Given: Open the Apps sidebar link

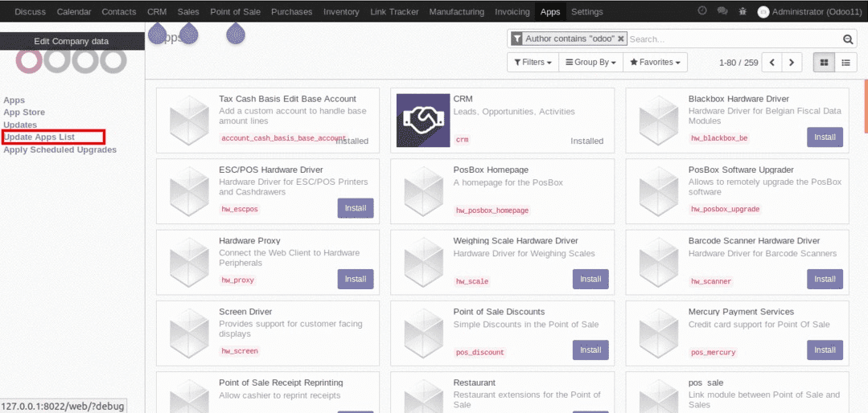Looking at the screenshot, I should [14, 100].
